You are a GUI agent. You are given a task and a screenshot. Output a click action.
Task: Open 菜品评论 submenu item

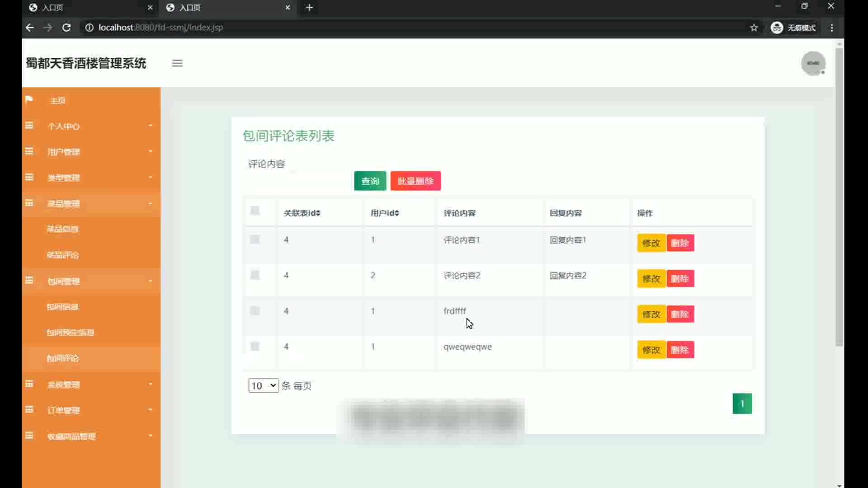(63, 255)
